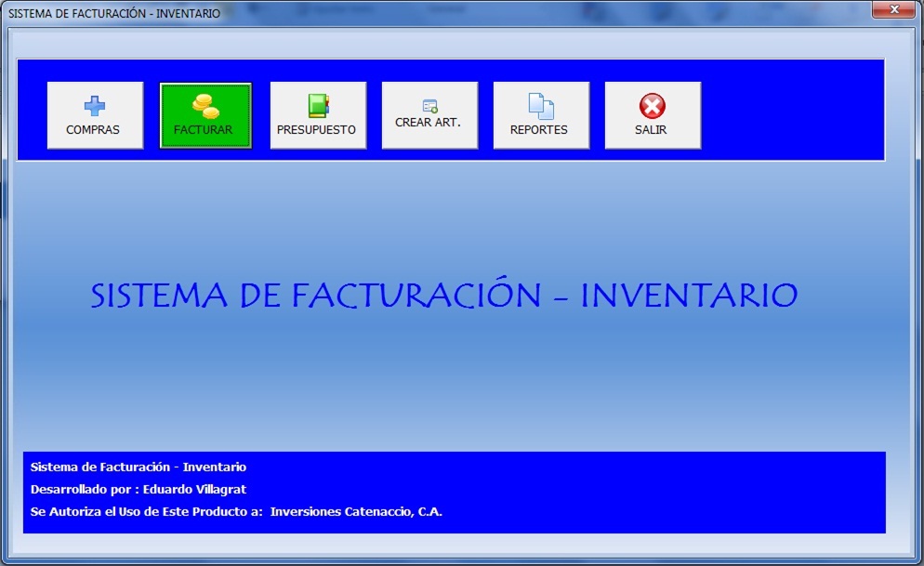Click the 'Inversiones Catenaccio, C.A.' text
Viewport: 924px width, 566px height.
[356, 512]
